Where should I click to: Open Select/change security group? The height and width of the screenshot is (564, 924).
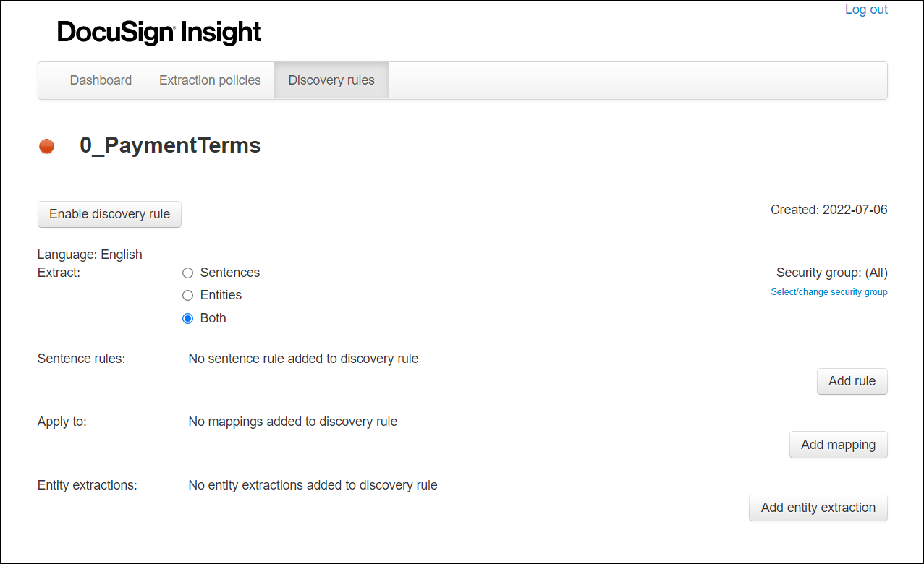coord(828,291)
